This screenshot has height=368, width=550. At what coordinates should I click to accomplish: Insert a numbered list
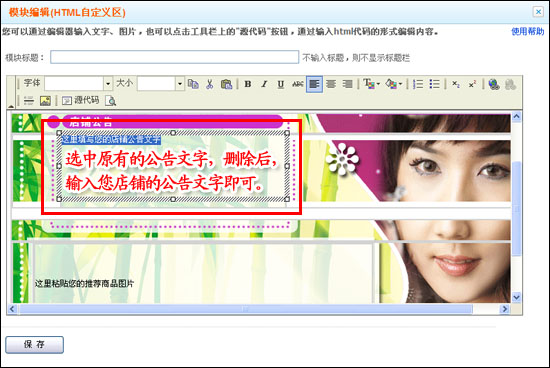(418, 84)
